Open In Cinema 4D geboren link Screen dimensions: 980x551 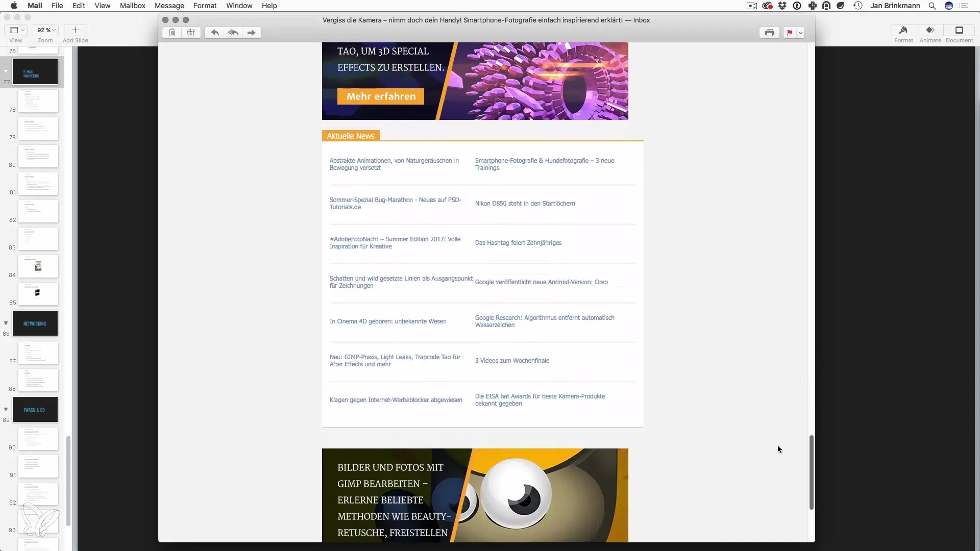tap(388, 321)
